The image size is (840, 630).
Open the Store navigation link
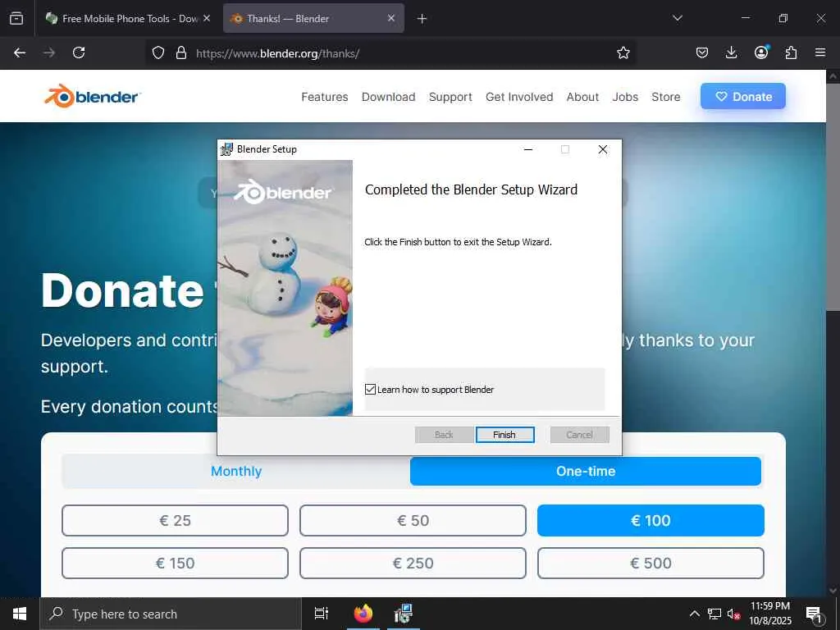coord(666,97)
